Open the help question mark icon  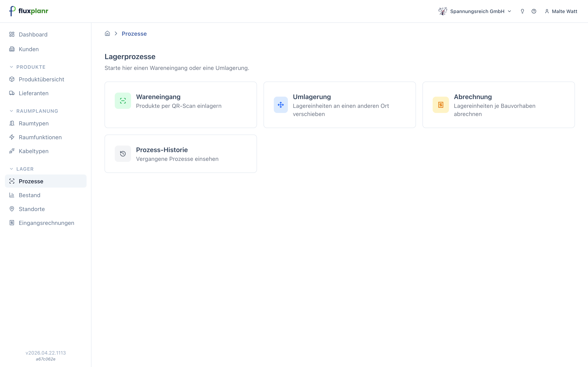click(534, 11)
